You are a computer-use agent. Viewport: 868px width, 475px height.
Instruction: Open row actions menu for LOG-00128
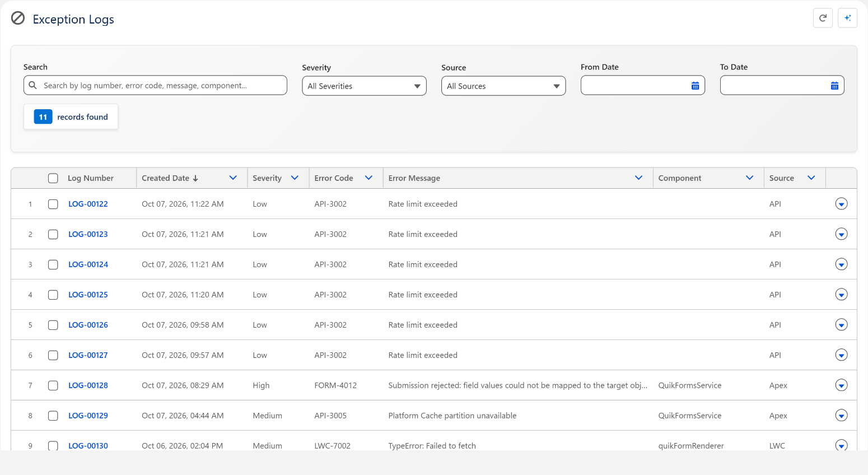(841, 385)
